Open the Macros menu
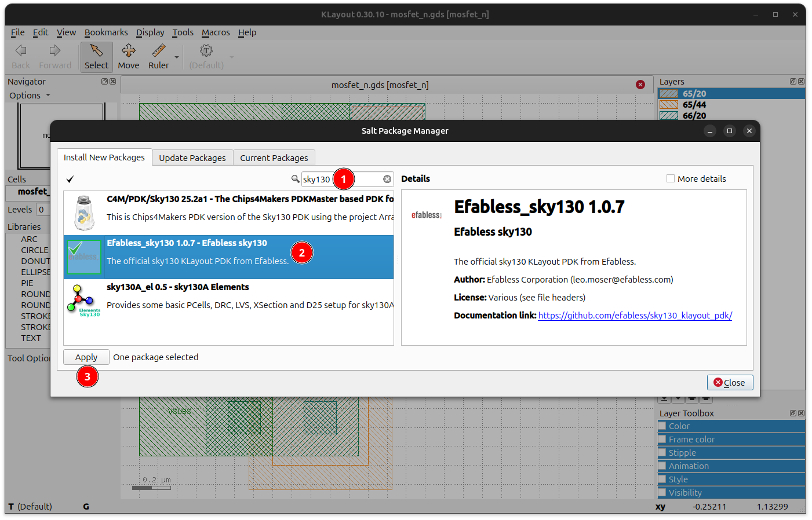Screen dimensions: 812x520 [x=216, y=32]
